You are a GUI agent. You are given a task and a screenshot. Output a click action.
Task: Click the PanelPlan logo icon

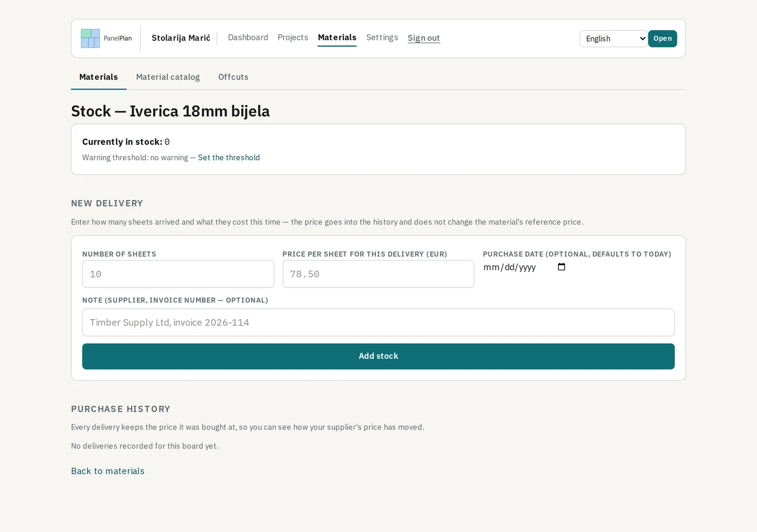pyautogui.click(x=90, y=38)
